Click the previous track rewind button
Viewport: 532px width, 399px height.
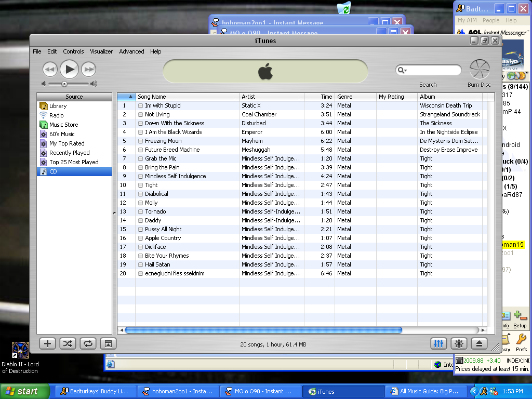pos(50,69)
